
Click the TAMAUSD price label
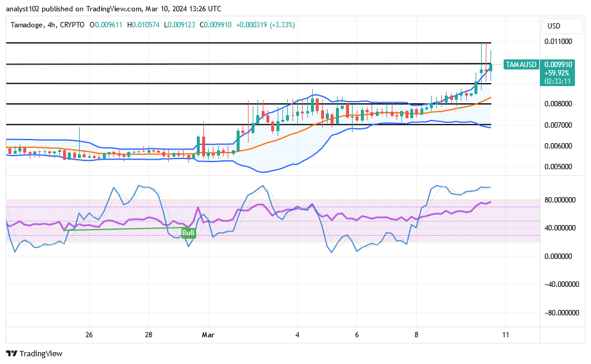pos(521,65)
